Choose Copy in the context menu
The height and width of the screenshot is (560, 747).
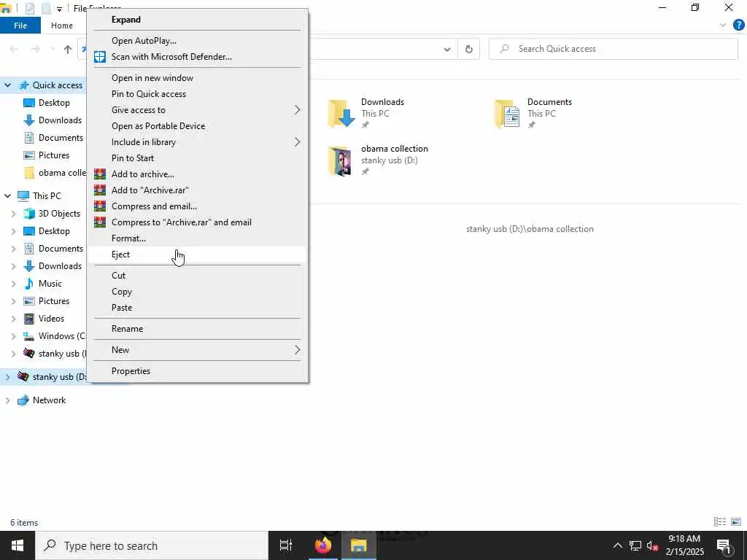click(x=197, y=292)
